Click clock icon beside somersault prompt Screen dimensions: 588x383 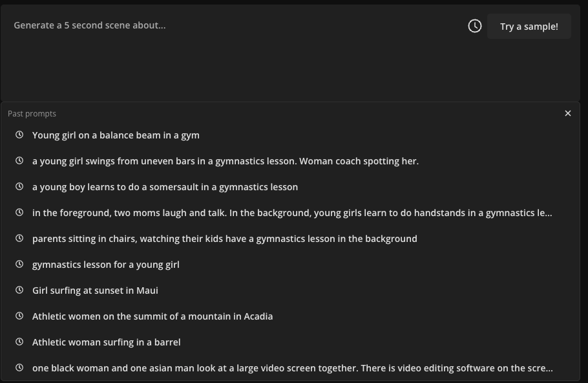point(19,187)
